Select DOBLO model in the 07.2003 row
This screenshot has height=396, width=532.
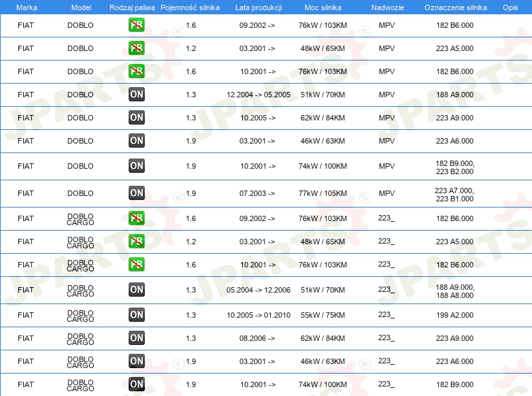click(x=80, y=193)
